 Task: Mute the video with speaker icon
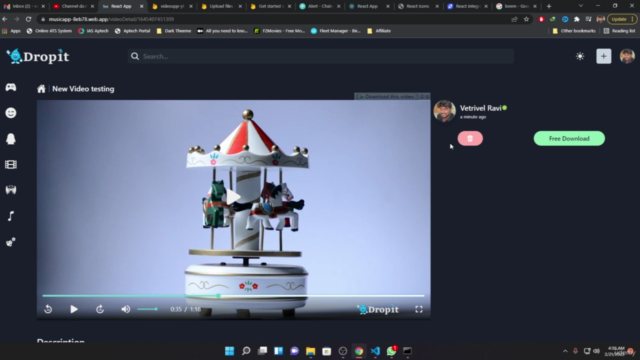pyautogui.click(x=126, y=309)
